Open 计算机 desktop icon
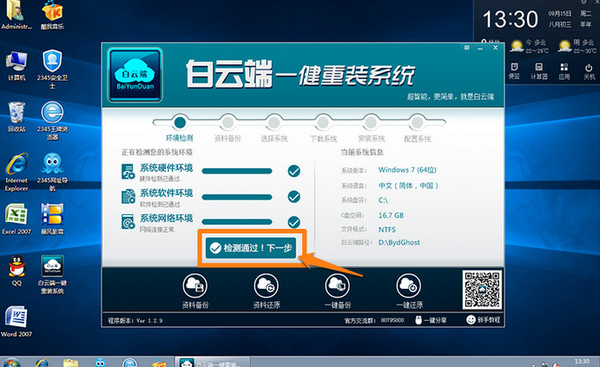This screenshot has height=367, width=600. (16, 65)
